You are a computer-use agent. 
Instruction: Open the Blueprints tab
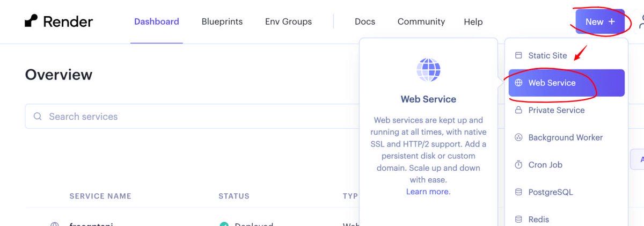222,21
